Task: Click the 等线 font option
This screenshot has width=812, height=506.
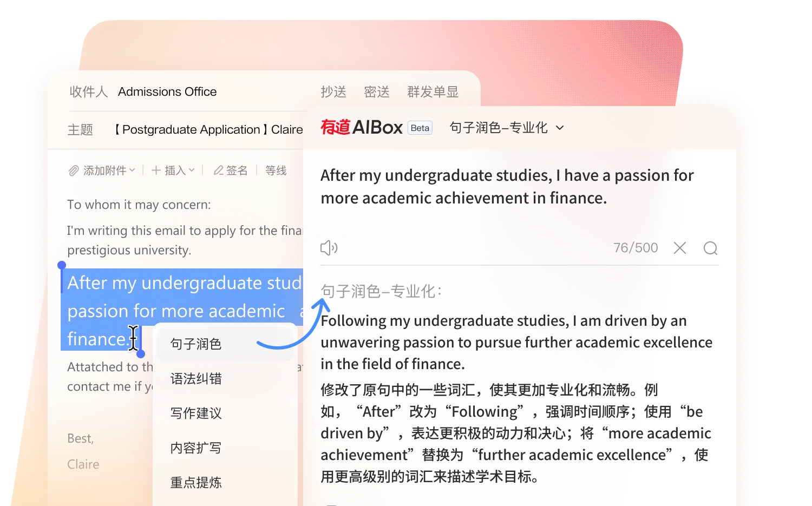Action: point(276,170)
